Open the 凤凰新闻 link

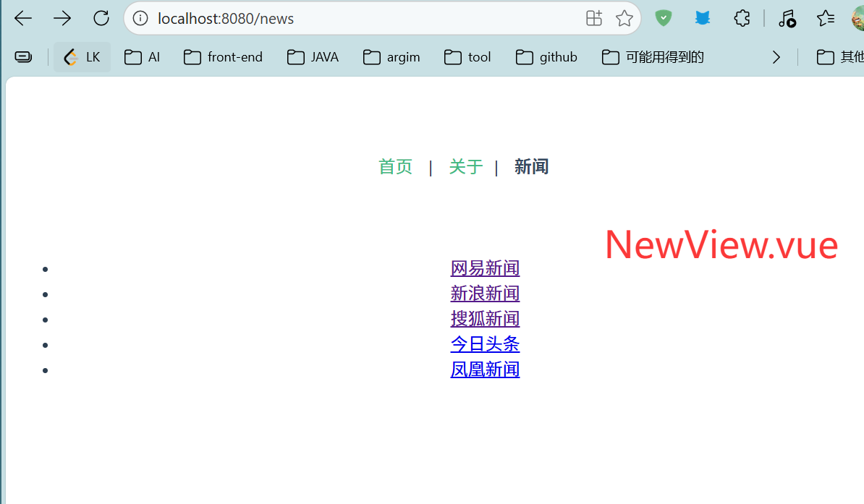[x=485, y=370]
